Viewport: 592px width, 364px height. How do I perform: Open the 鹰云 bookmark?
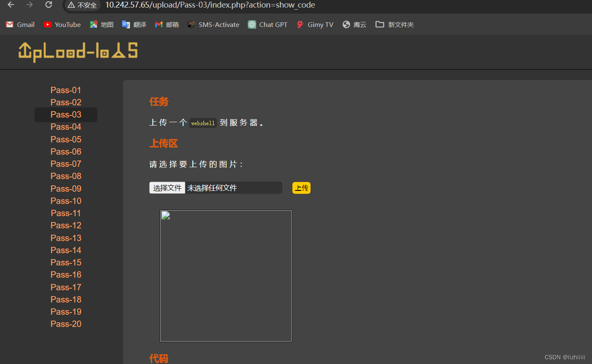354,24
